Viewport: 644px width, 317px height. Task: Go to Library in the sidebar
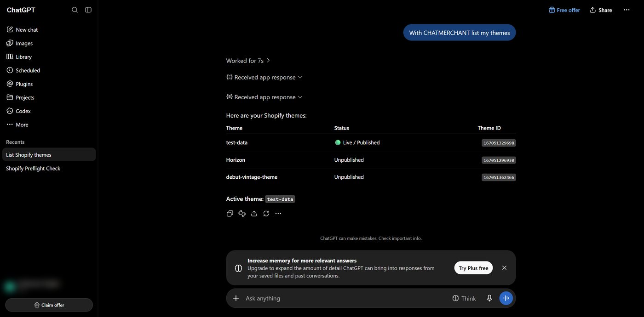pos(48,57)
